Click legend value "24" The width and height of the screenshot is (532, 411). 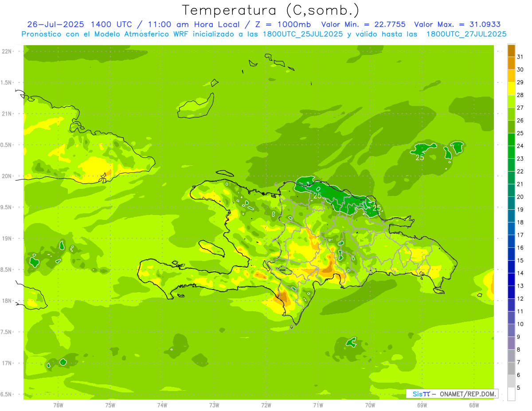pyautogui.click(x=520, y=146)
